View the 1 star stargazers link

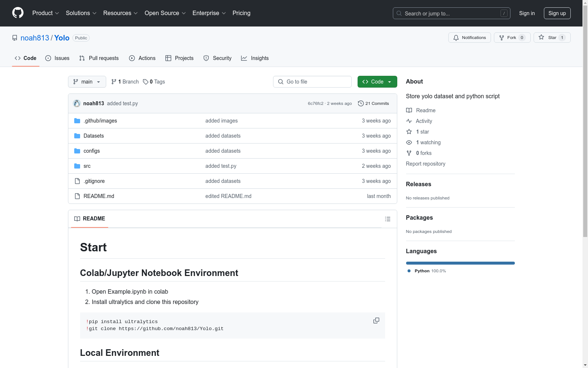[x=418, y=132]
